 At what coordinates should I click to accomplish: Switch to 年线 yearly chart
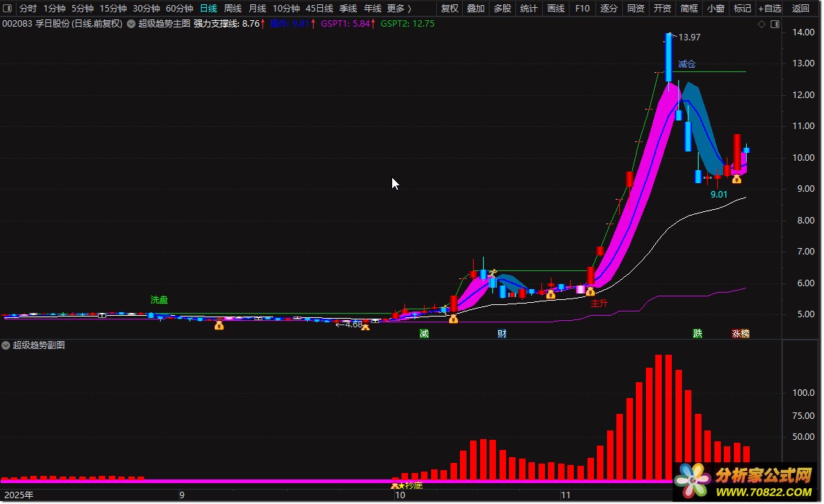(x=373, y=9)
